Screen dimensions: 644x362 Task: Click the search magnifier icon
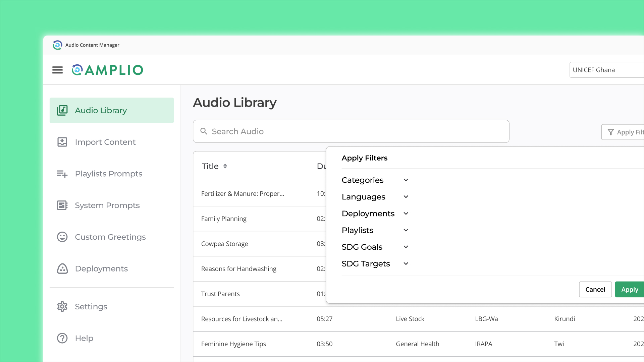point(204,131)
